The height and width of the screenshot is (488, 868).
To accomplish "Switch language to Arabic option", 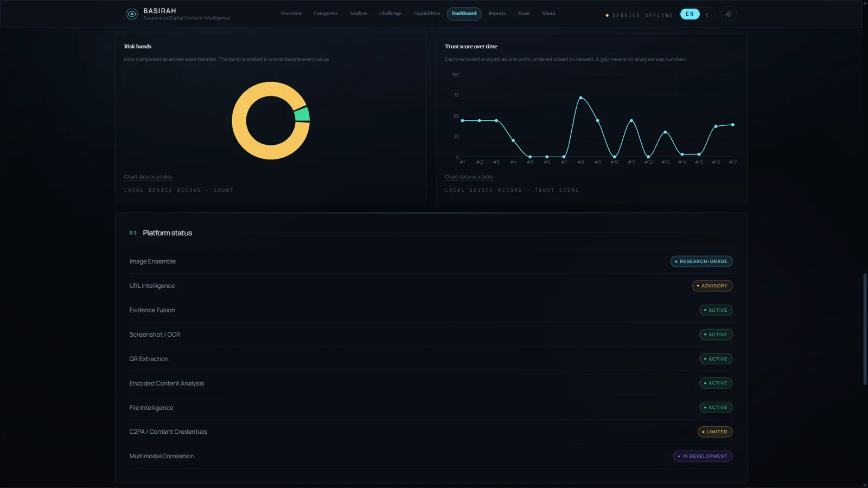I will point(707,15).
